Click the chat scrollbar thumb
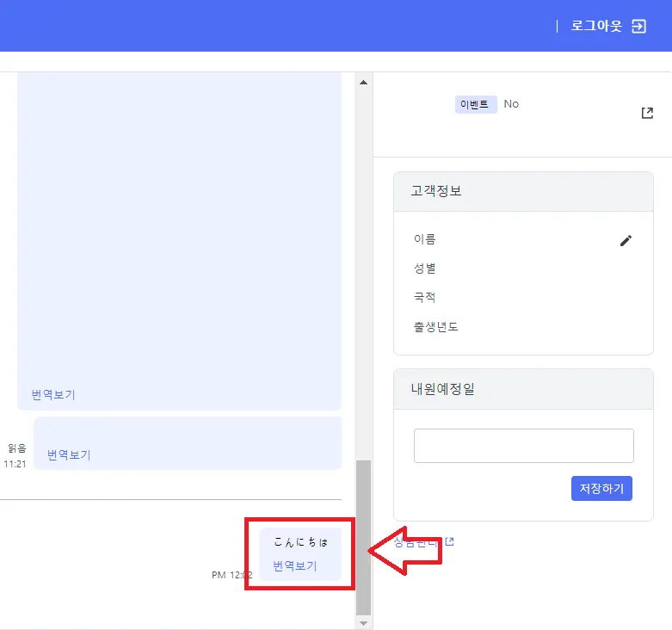Screen dimensions: 672x630 363,538
